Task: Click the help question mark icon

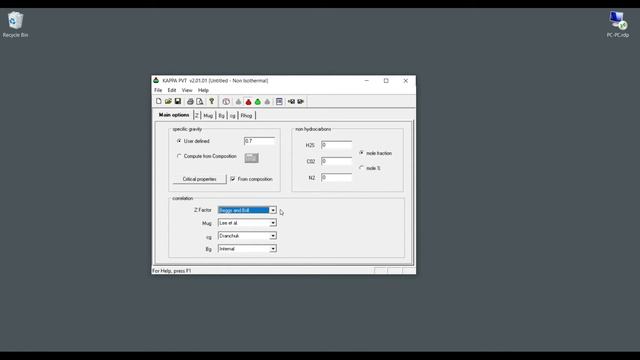Action: point(211,101)
